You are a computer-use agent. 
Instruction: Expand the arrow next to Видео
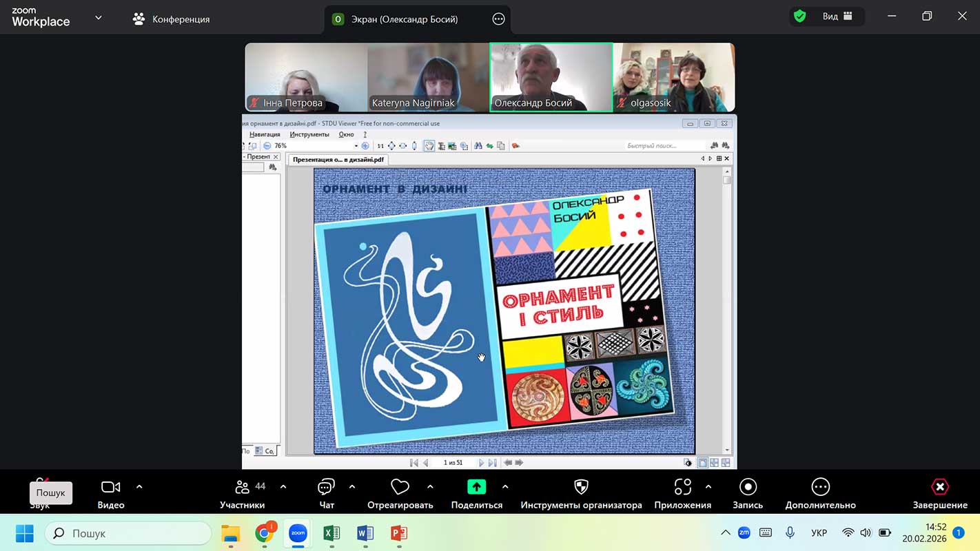[x=139, y=487]
